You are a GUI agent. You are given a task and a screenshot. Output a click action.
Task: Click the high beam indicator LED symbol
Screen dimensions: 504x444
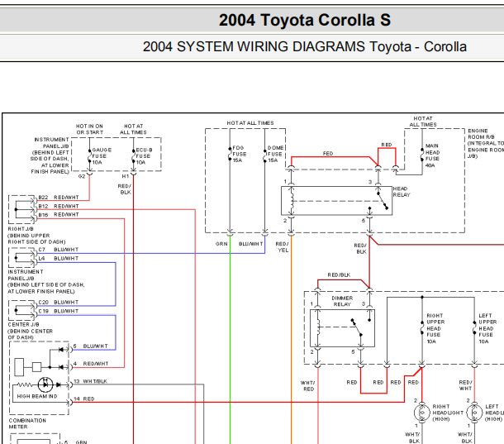coord(45,384)
